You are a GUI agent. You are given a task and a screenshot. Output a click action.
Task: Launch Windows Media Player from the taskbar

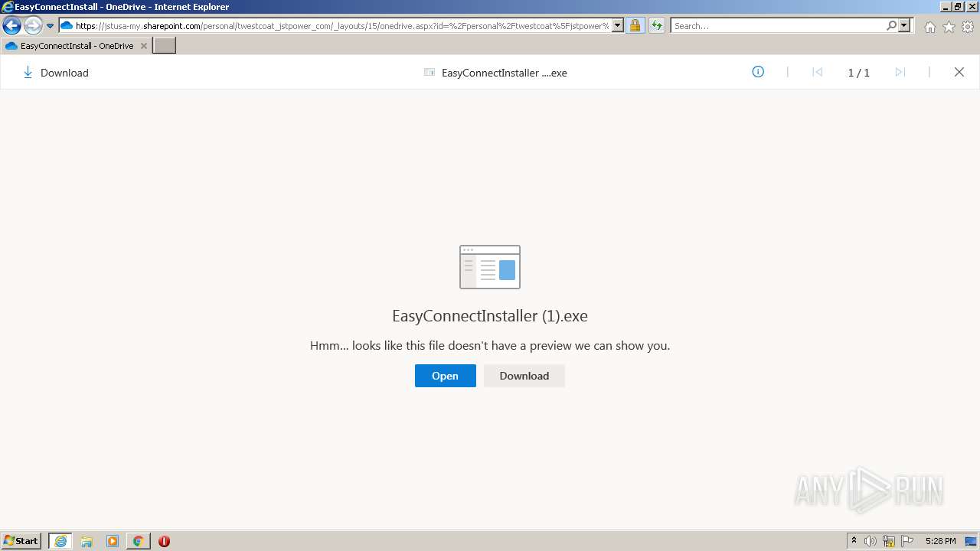(113, 541)
